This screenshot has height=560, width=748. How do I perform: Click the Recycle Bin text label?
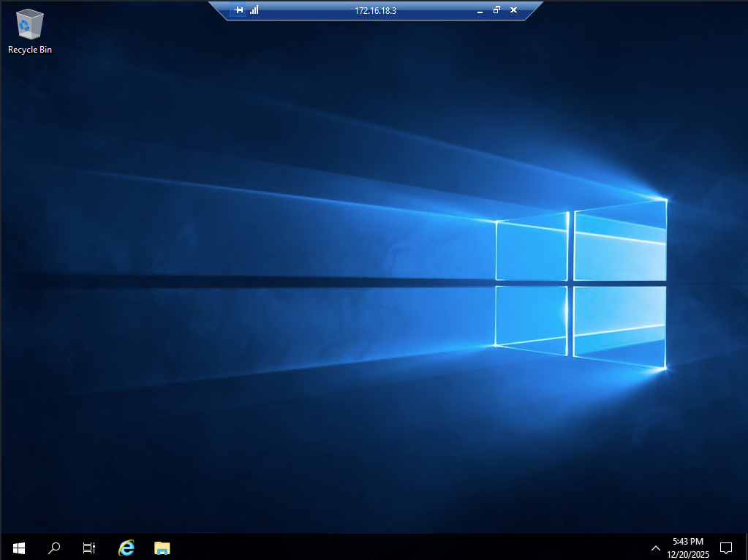pos(30,50)
